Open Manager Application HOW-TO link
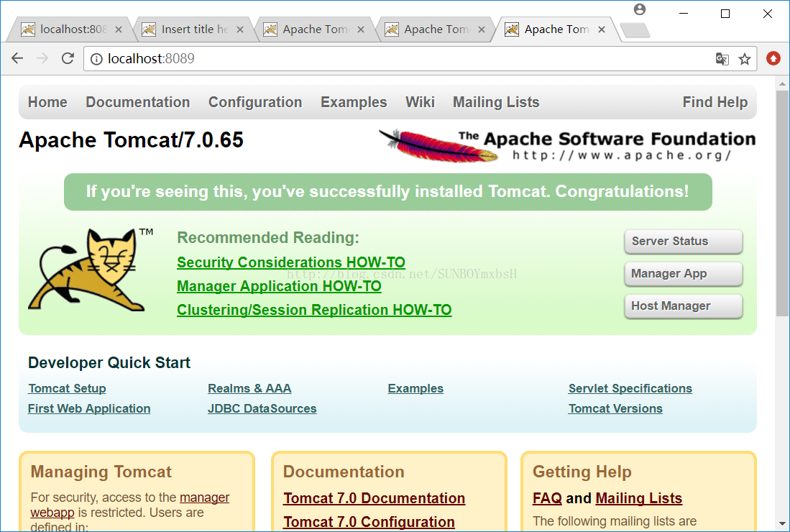The width and height of the screenshot is (790, 532). pyautogui.click(x=279, y=286)
